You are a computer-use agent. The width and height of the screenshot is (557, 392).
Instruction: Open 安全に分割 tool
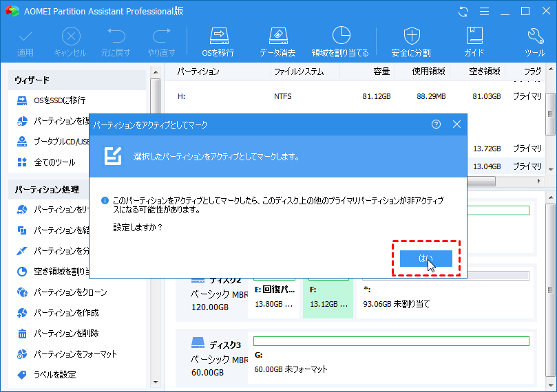click(x=411, y=43)
